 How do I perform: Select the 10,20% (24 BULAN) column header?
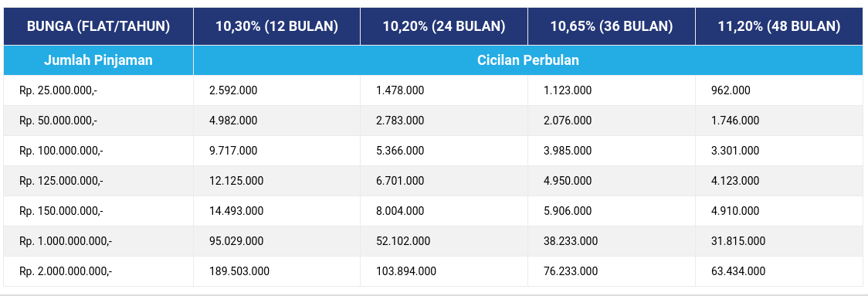click(444, 26)
